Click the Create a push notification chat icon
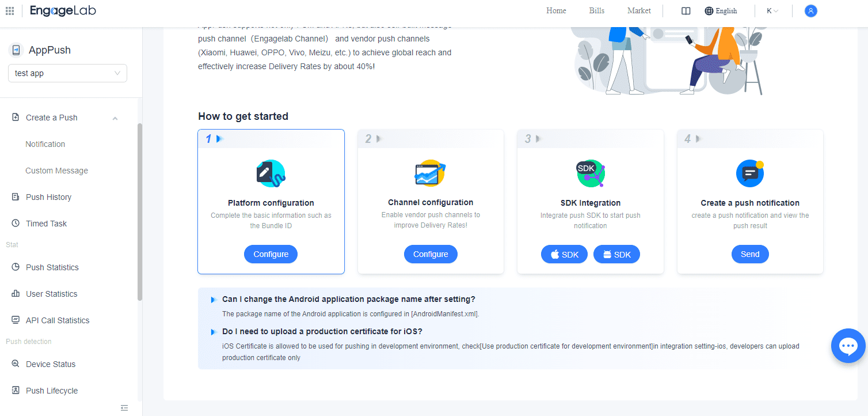Image resolution: width=868 pixels, height=416 pixels. pyautogui.click(x=751, y=173)
